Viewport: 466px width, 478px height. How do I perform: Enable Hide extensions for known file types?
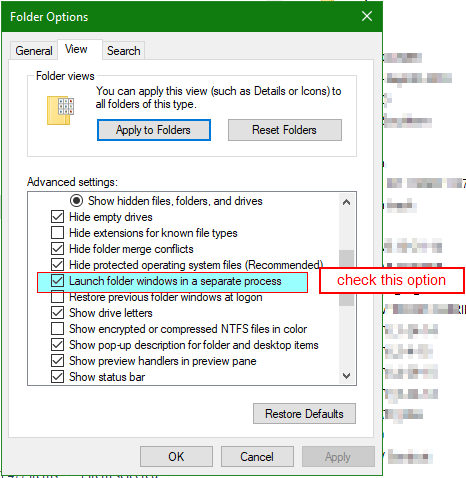coord(57,233)
